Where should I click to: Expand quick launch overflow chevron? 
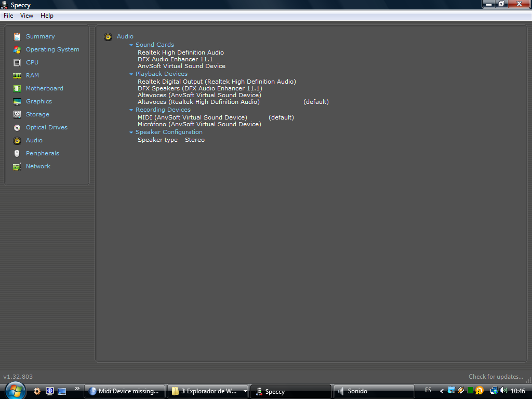coord(77,389)
